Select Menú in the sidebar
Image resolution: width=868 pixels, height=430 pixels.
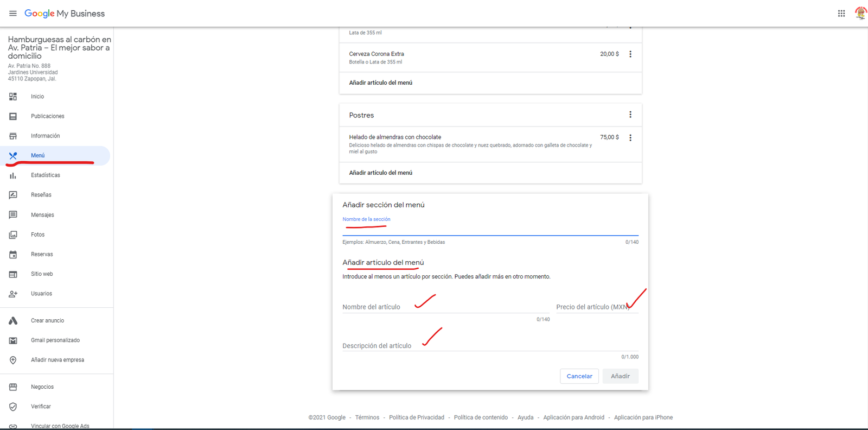pos(37,156)
